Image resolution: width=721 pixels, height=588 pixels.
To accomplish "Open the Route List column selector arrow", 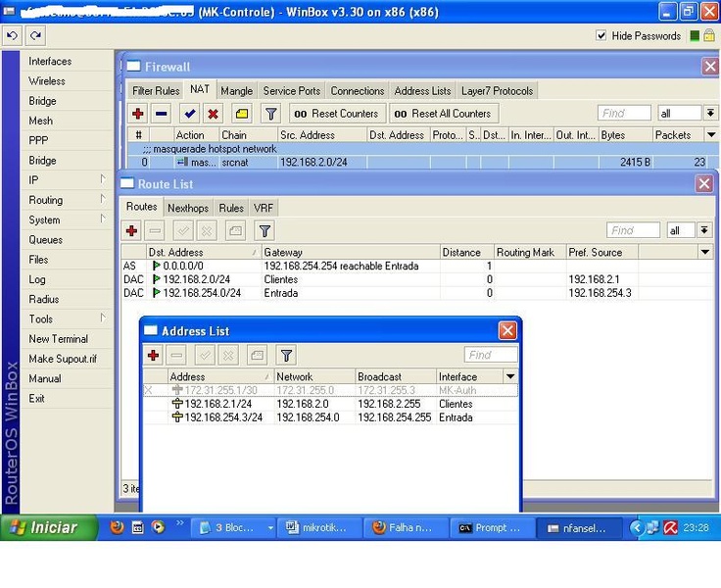I will coord(705,252).
